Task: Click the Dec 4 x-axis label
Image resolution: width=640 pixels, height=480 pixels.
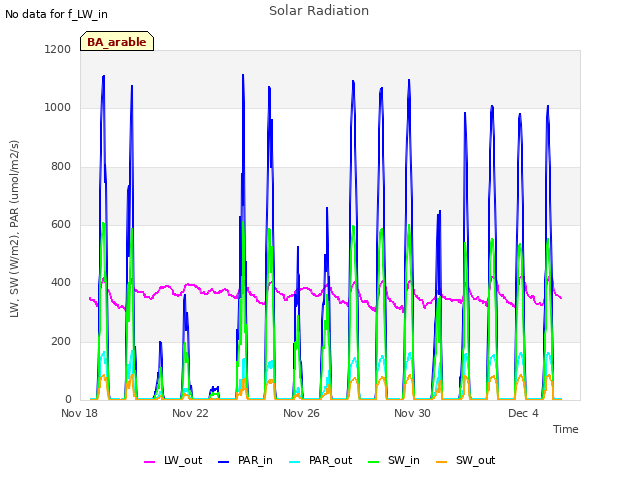Action: (x=523, y=413)
